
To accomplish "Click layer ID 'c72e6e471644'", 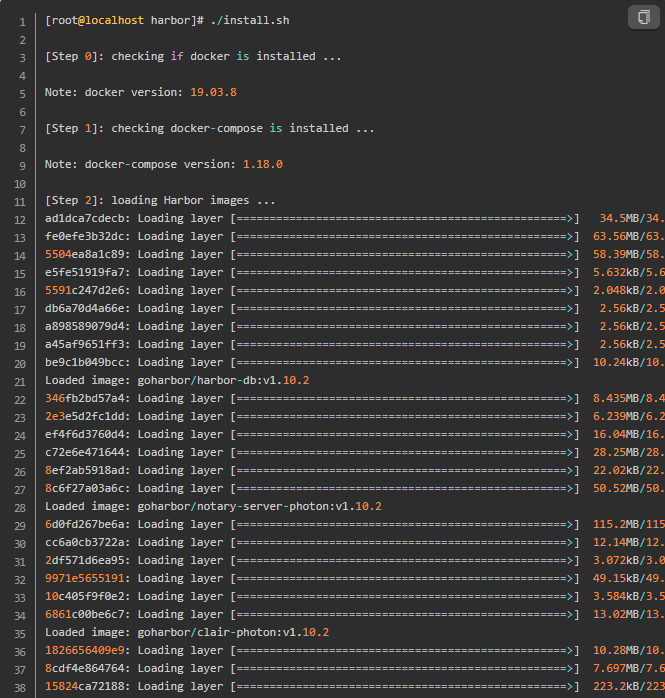I will tap(85, 452).
